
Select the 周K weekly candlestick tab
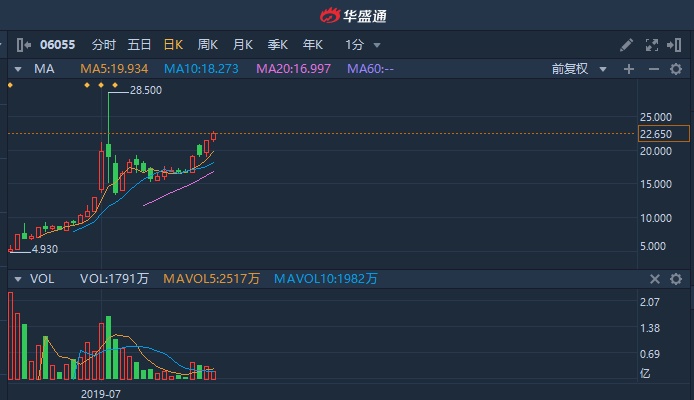pos(208,45)
